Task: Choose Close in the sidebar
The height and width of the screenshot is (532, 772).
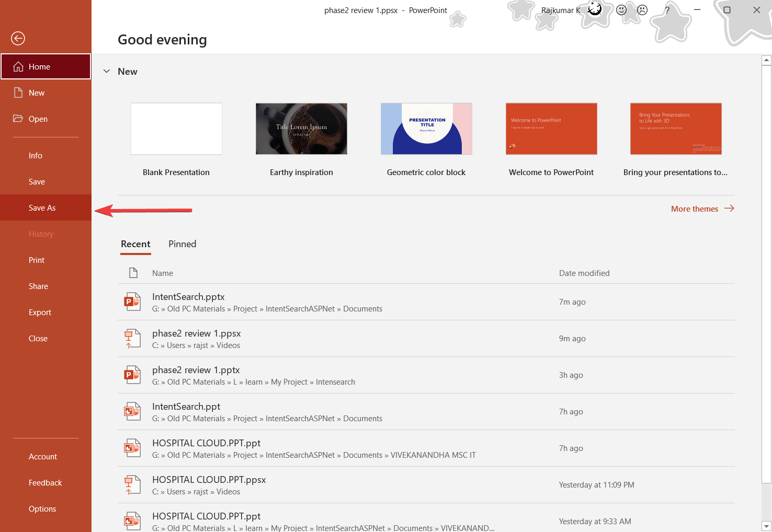Action: tap(46, 338)
